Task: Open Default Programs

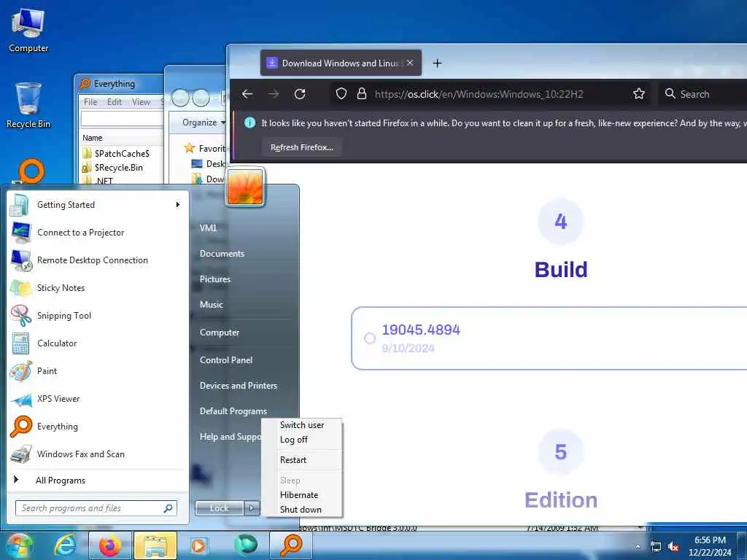Action: (233, 411)
